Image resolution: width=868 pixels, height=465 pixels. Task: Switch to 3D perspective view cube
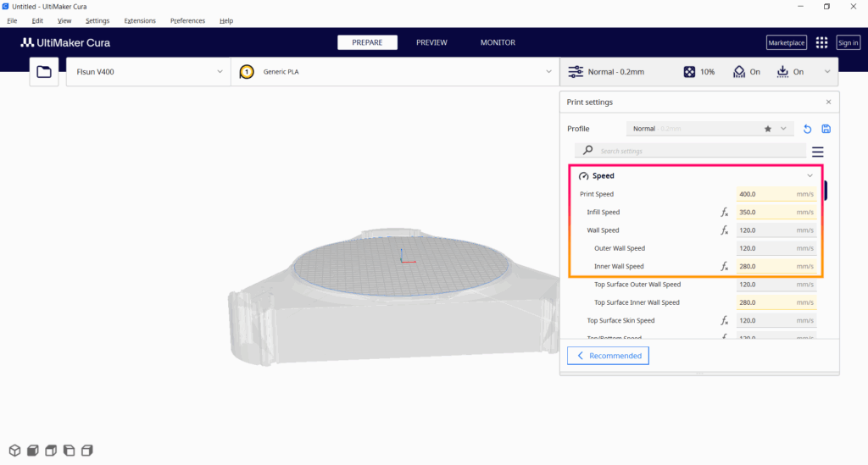pyautogui.click(x=15, y=451)
